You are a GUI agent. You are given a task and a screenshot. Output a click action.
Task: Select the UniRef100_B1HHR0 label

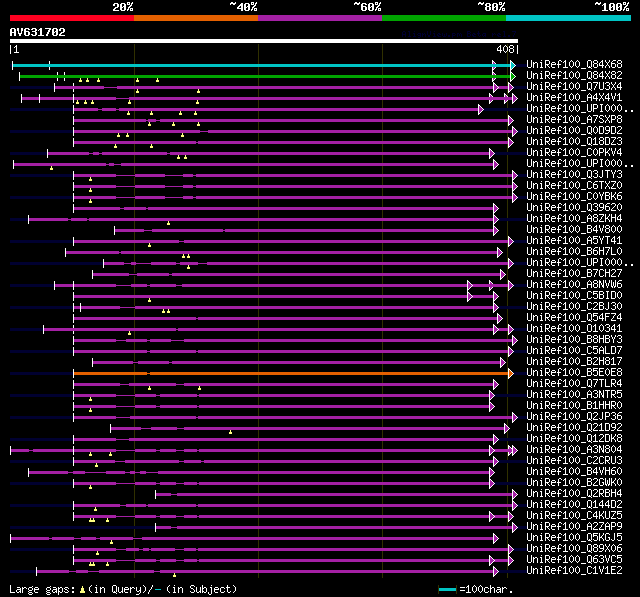[574, 406]
